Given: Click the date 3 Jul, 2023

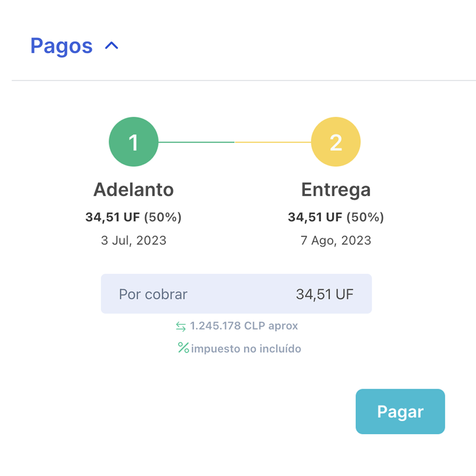Looking at the screenshot, I should 133,240.
